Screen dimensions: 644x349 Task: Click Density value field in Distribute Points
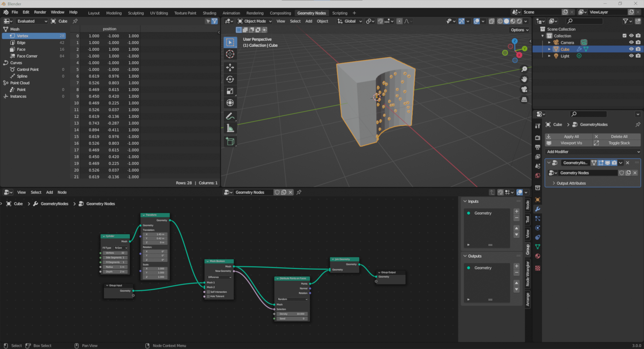click(292, 314)
